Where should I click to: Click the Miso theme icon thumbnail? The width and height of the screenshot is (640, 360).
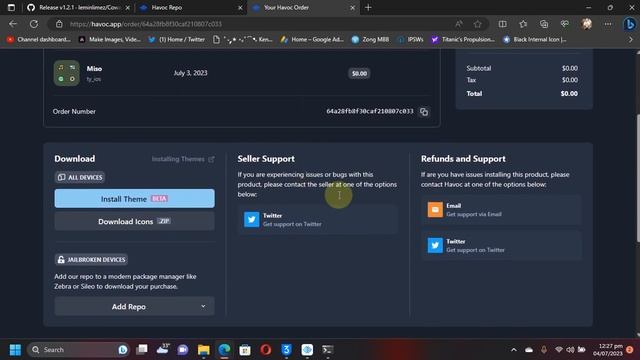67,73
